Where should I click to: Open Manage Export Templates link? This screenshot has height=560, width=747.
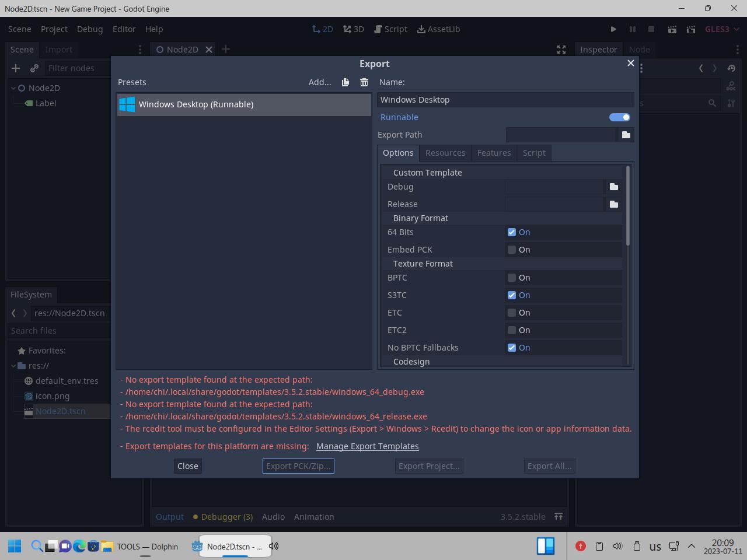click(x=368, y=446)
